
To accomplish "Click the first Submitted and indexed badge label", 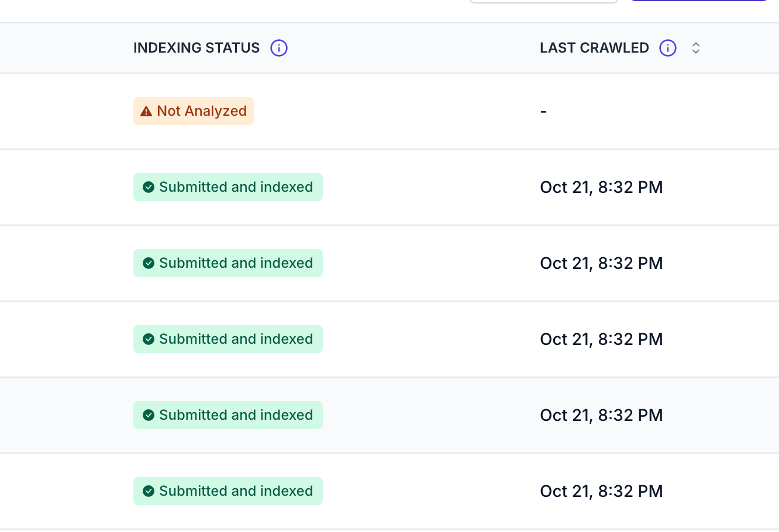I will pos(236,187).
